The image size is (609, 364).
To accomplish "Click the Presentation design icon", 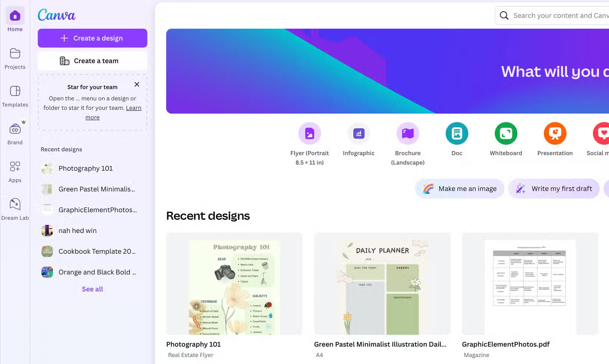I will [x=555, y=134].
